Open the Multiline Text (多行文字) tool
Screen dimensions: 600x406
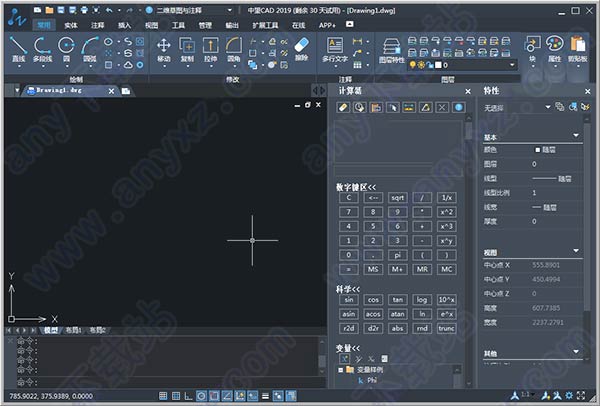335,50
